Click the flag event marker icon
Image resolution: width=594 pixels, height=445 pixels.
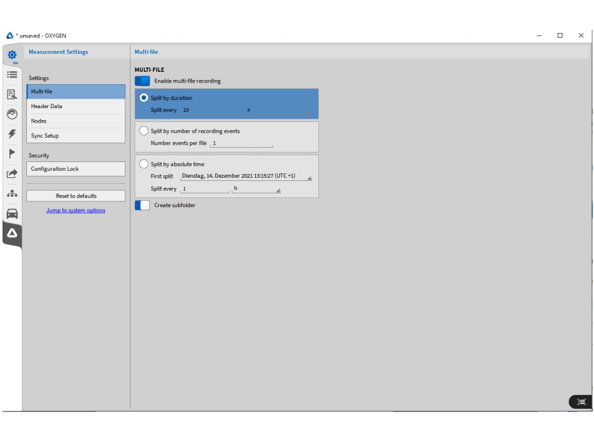point(12,153)
